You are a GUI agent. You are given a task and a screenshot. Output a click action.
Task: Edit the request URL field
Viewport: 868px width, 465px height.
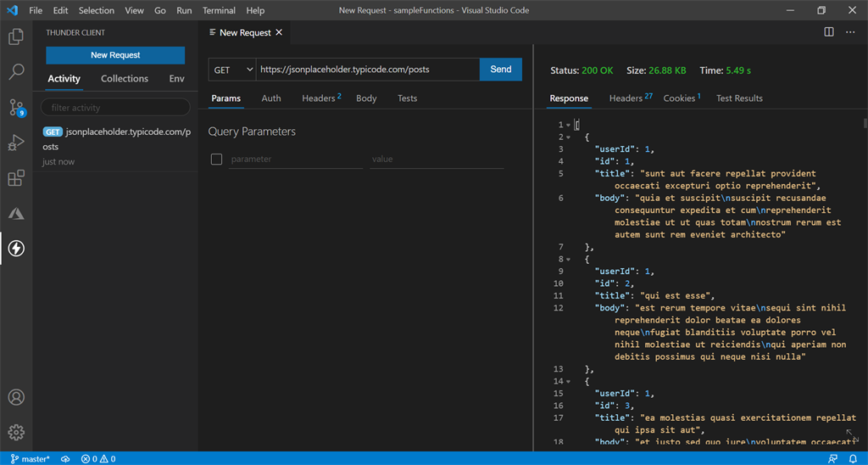(x=368, y=70)
